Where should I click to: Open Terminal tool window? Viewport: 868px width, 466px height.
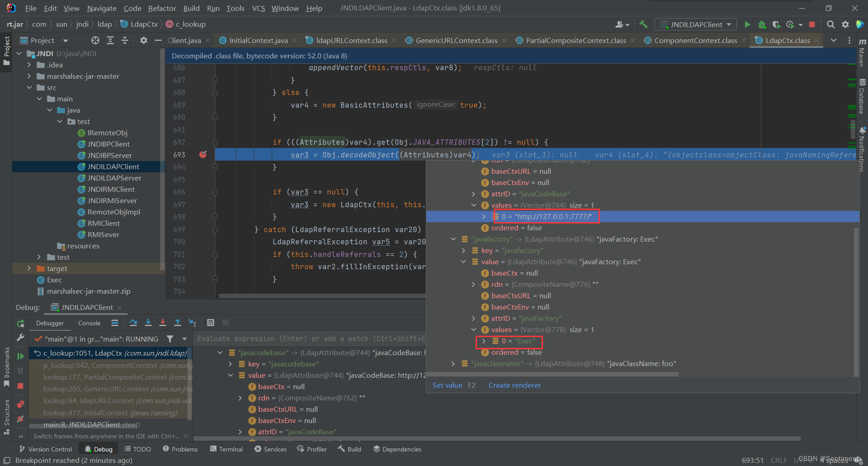click(226, 449)
